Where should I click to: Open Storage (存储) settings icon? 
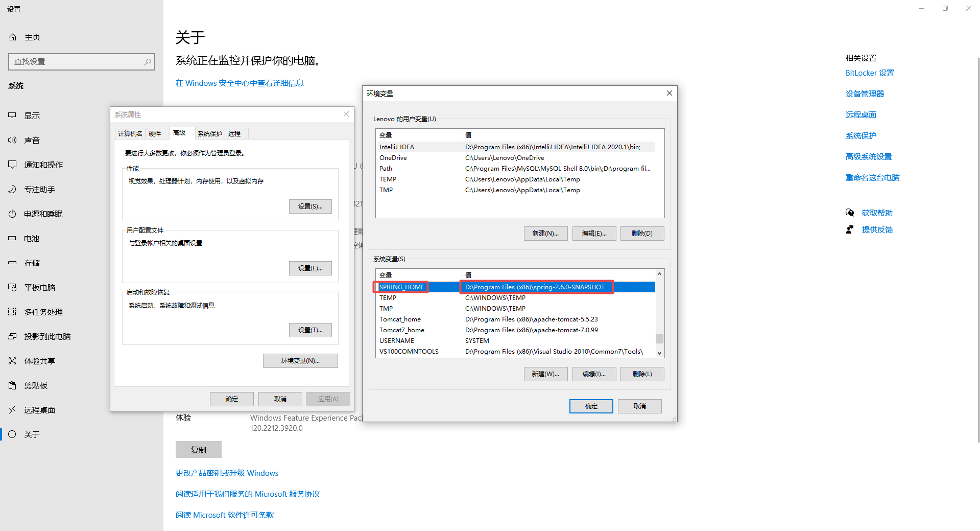coord(12,263)
